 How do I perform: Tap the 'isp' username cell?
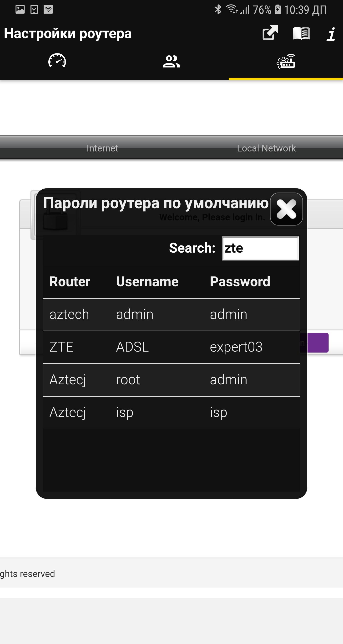click(125, 412)
